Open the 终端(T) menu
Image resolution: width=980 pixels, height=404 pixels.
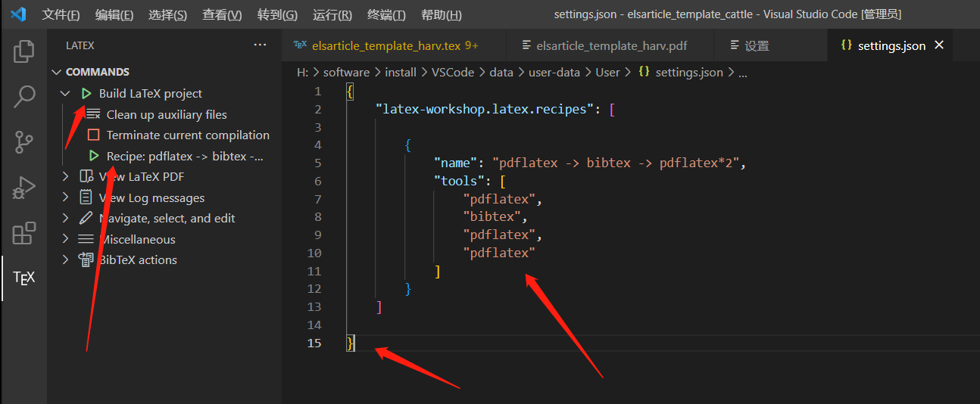click(386, 15)
